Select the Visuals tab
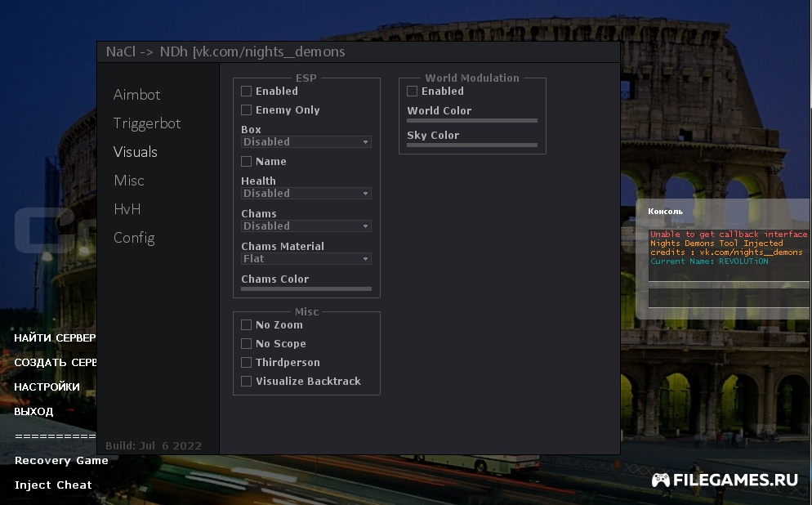The image size is (812, 505). coord(135,152)
